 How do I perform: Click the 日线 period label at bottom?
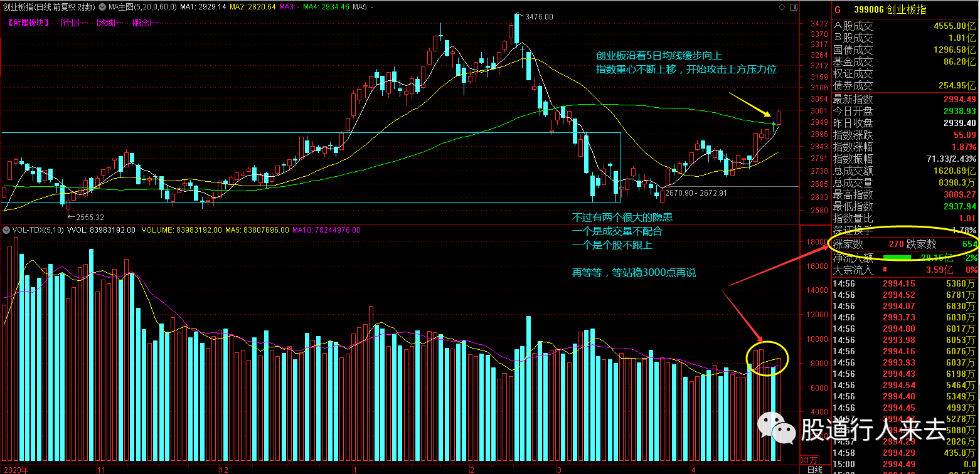pos(814,469)
